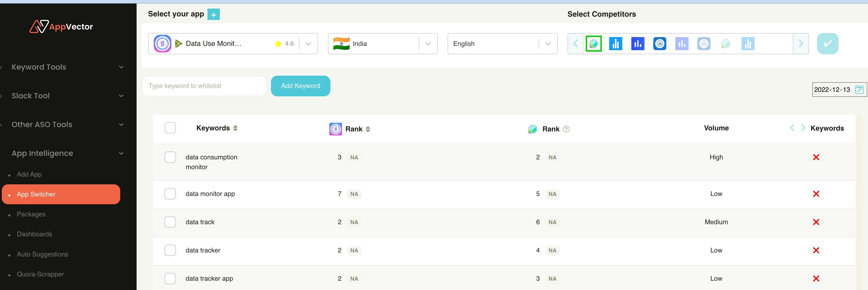Select the first highlighted competitor app icon
This screenshot has width=868, height=290.
[593, 44]
